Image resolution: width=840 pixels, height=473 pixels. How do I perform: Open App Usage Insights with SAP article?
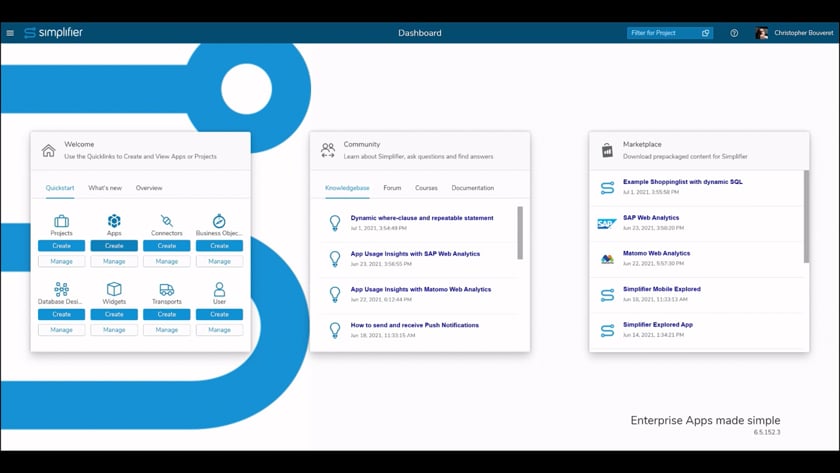[x=415, y=254]
